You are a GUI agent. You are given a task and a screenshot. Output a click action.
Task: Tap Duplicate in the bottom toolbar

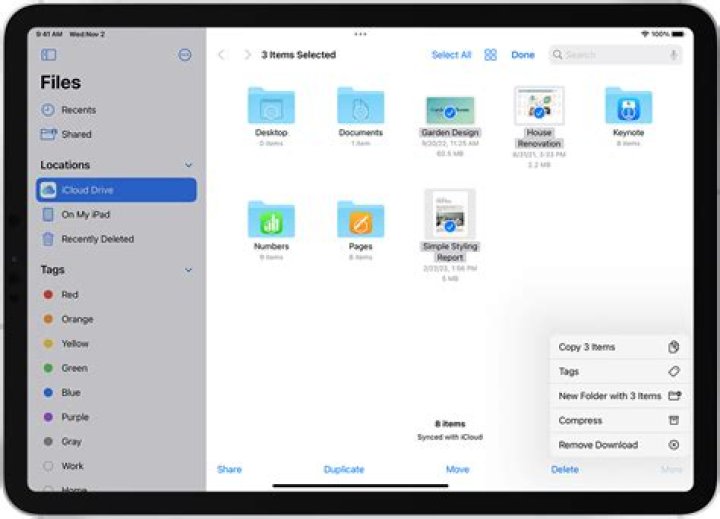[344, 469]
